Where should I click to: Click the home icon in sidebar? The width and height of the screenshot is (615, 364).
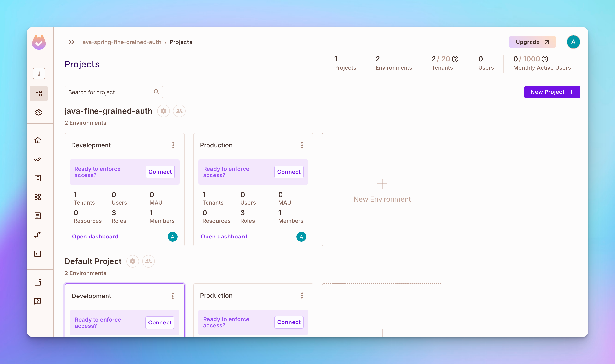tap(39, 140)
